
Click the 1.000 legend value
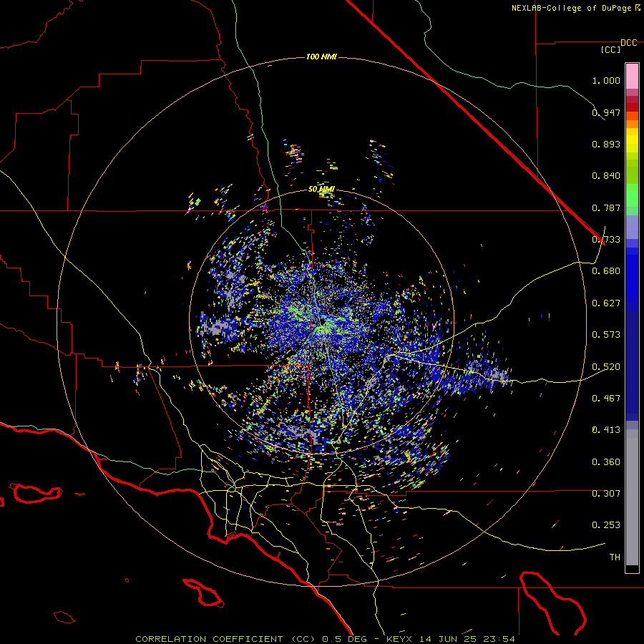click(606, 80)
